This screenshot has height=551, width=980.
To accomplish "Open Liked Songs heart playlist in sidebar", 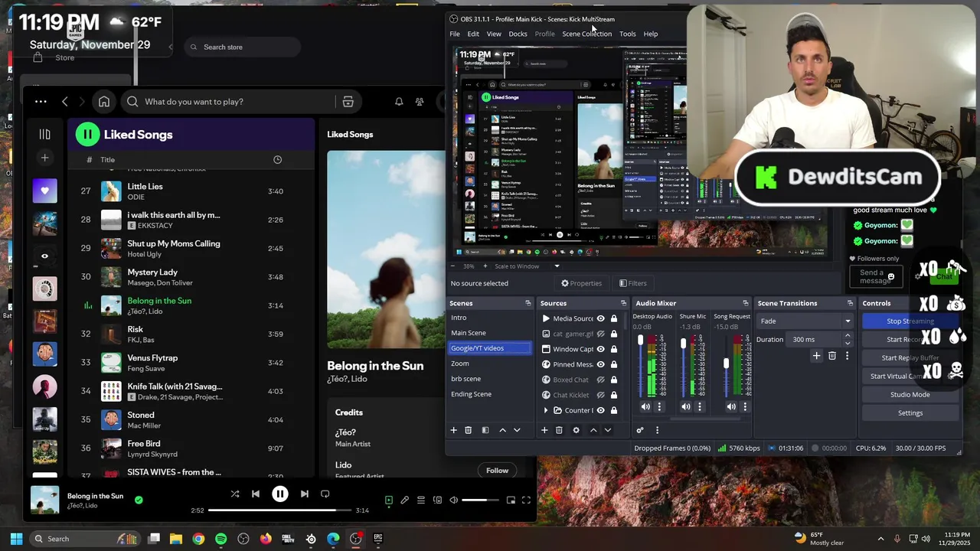I will [44, 191].
